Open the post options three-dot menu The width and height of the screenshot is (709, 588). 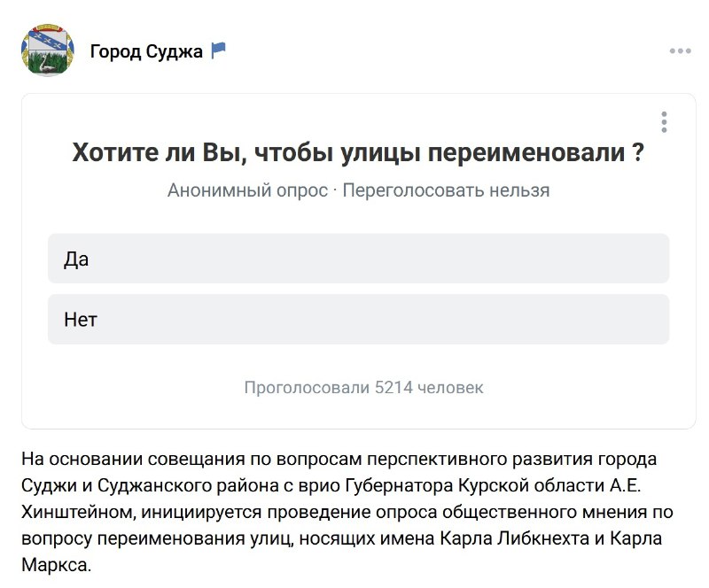coord(680,51)
